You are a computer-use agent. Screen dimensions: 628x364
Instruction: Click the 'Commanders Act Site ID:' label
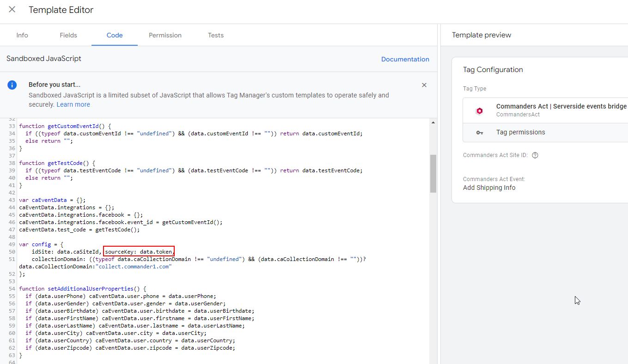(495, 155)
